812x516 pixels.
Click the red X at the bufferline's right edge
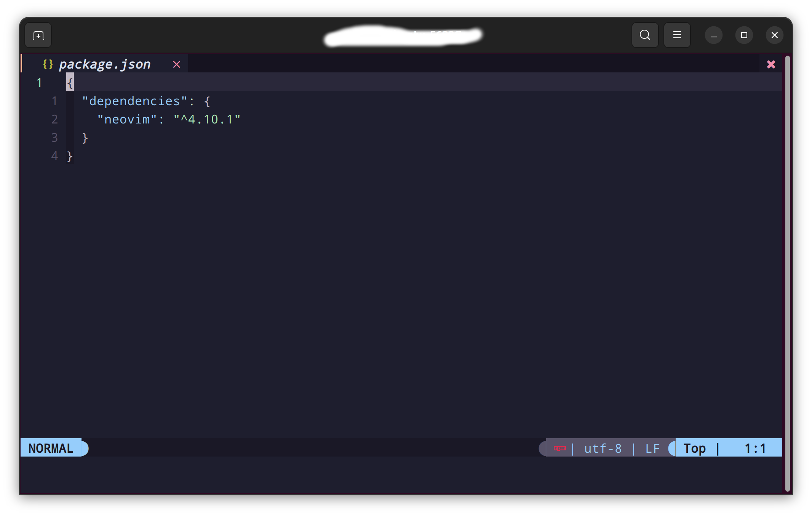pos(771,64)
